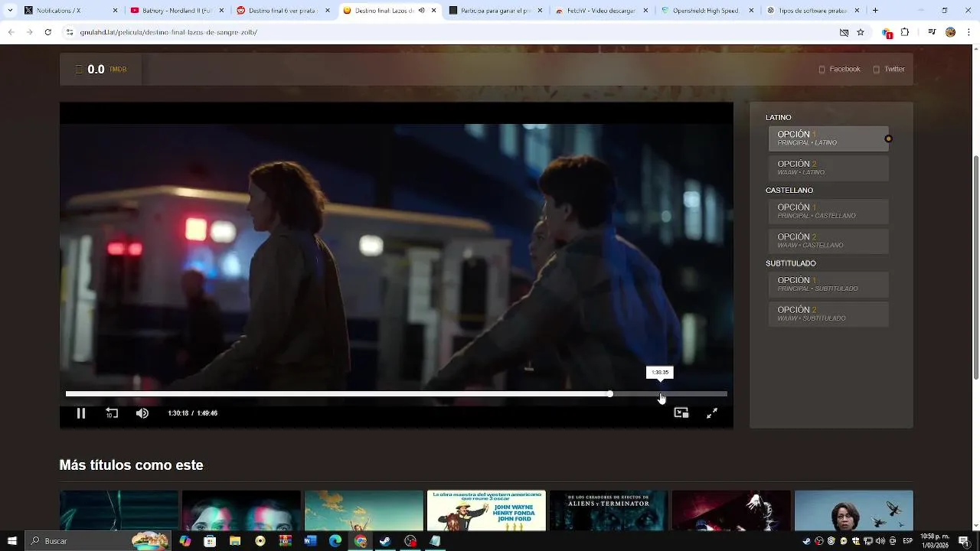Viewport: 980px width, 551px height.
Task: Switch to the Bathory - Nordland II tab
Action: (x=178, y=11)
